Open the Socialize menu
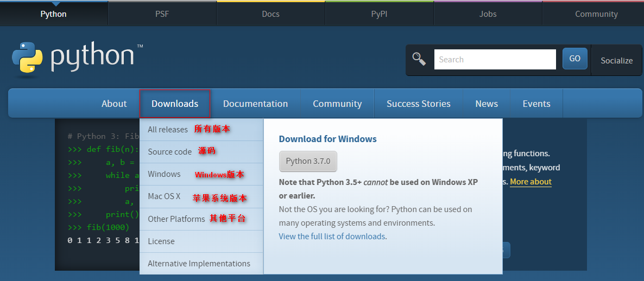Image resolution: width=644 pixels, height=281 pixels. 616,60
